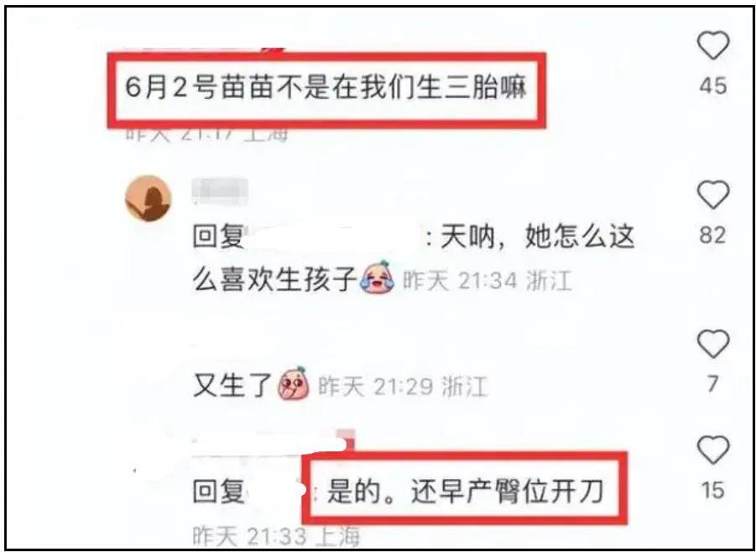Viewport: 756px width, 552px height.
Task: Click the crying-laughing emoji after "生孩子"
Action: 377,277
